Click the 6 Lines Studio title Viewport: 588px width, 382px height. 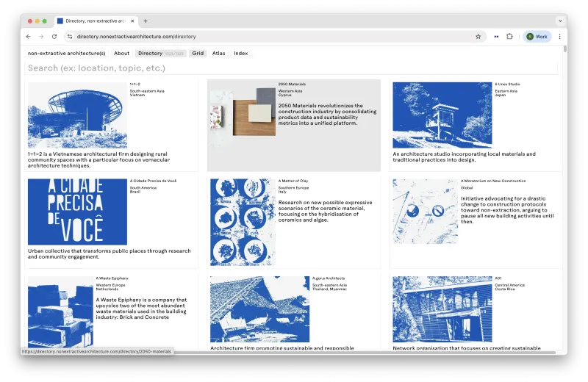(507, 84)
